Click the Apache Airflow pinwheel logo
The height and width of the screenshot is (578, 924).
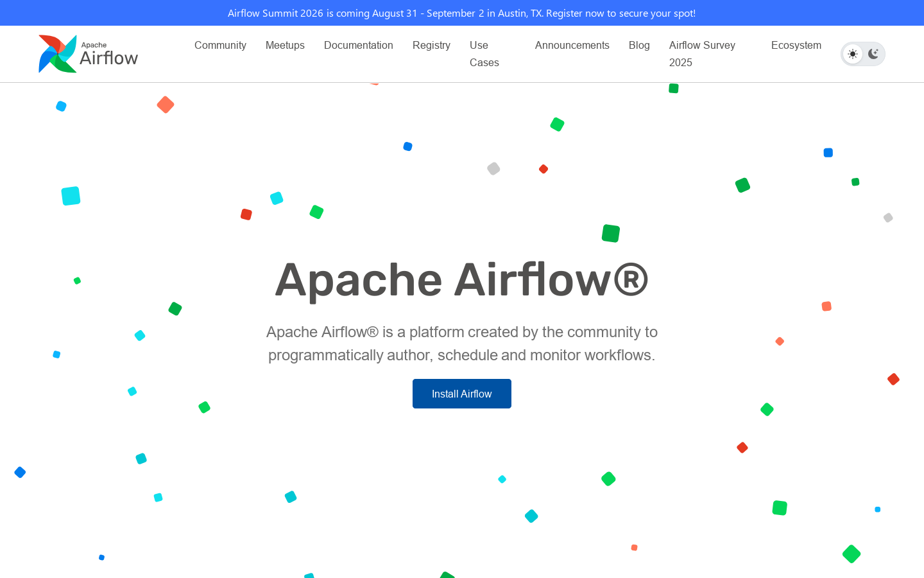58,54
